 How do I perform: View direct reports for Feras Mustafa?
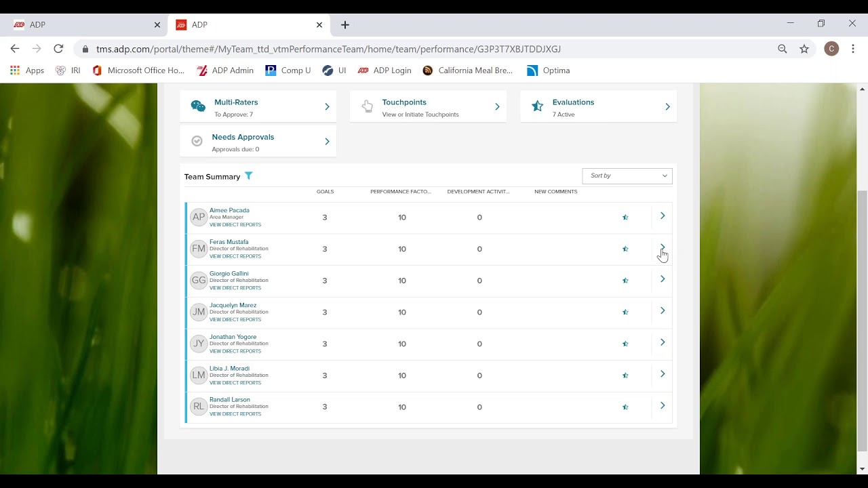pyautogui.click(x=235, y=256)
